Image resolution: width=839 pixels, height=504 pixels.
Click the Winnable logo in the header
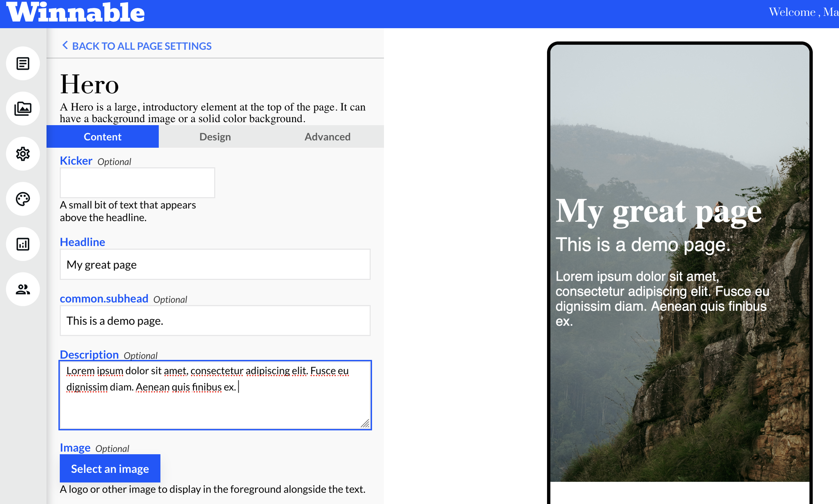76,13
